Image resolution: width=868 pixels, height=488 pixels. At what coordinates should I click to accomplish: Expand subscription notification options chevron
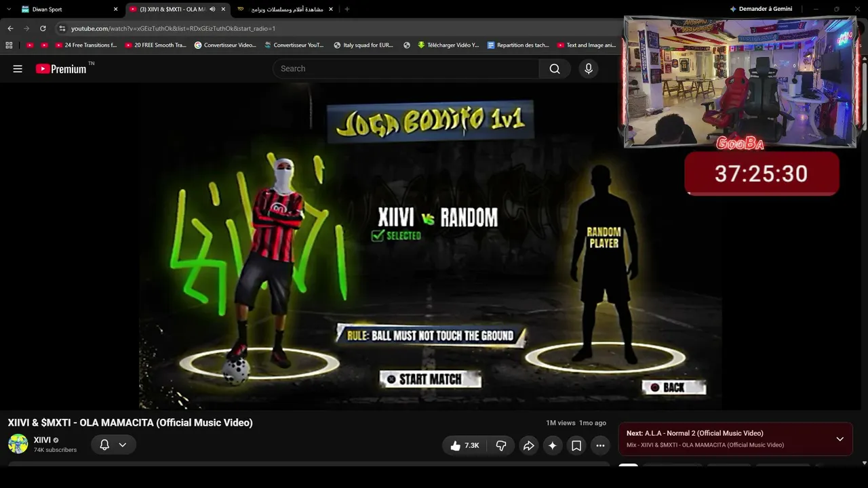[123, 445]
